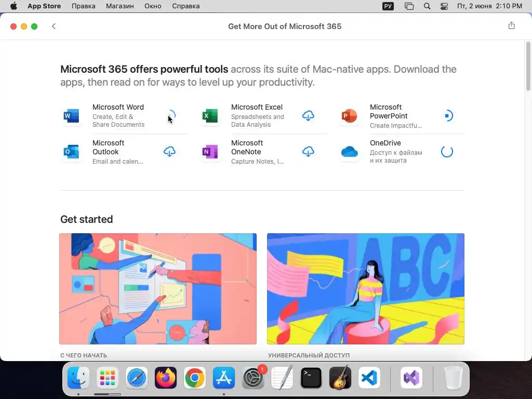Open Terminal from the Dock
Viewport: 532px width, 399px height.
(311, 378)
